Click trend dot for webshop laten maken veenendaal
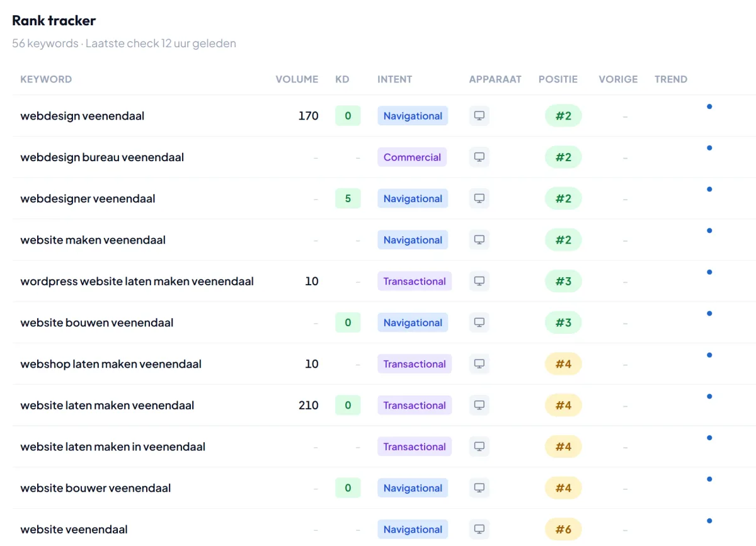Image resolution: width=756 pixels, height=546 pixels. click(x=709, y=355)
